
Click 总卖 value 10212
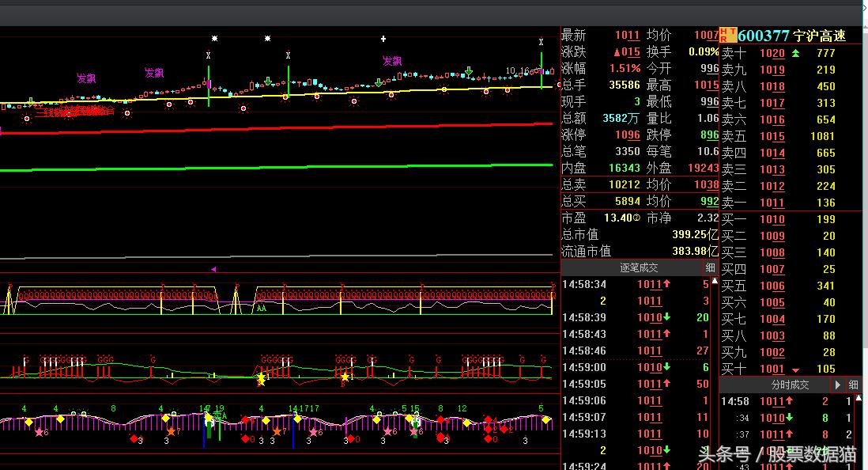tap(625, 184)
